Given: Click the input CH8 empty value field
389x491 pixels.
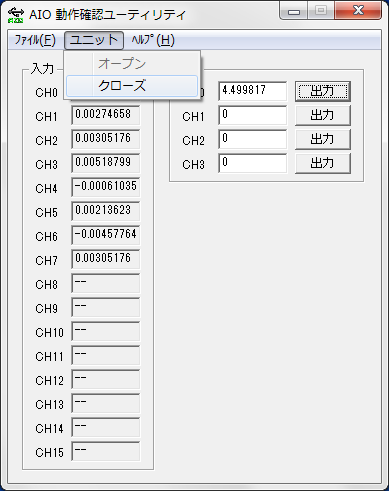Looking at the screenshot, I should [106, 283].
